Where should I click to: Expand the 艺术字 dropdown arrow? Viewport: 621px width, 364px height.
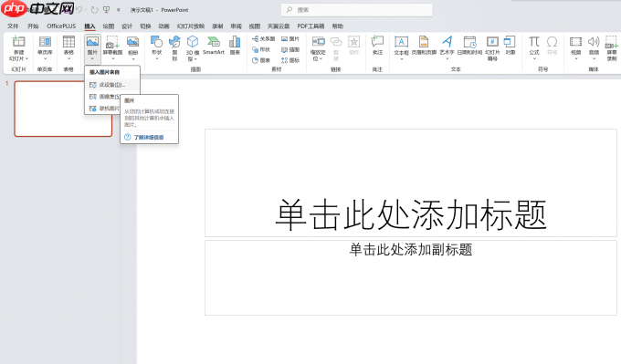point(447,59)
